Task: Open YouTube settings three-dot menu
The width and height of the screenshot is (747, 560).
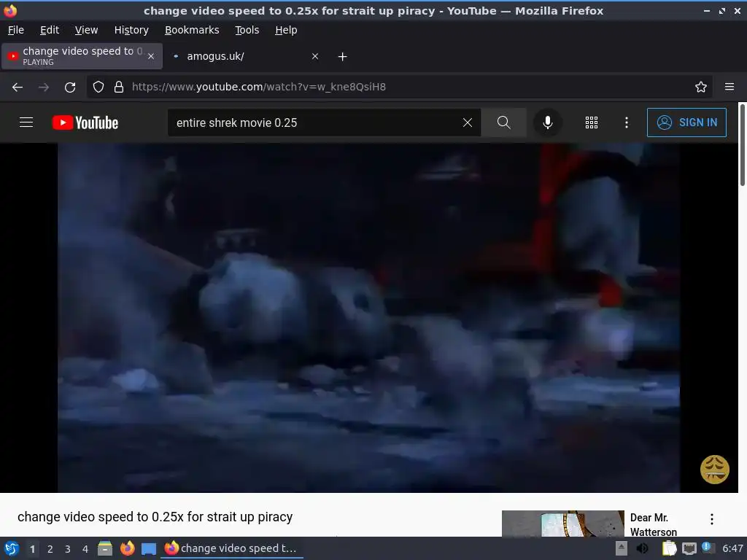Action: (x=627, y=122)
